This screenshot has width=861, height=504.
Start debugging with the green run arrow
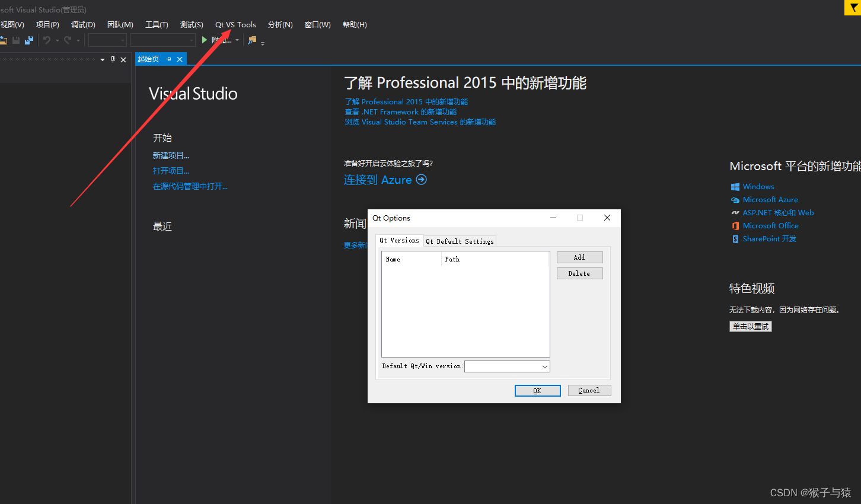pos(204,40)
